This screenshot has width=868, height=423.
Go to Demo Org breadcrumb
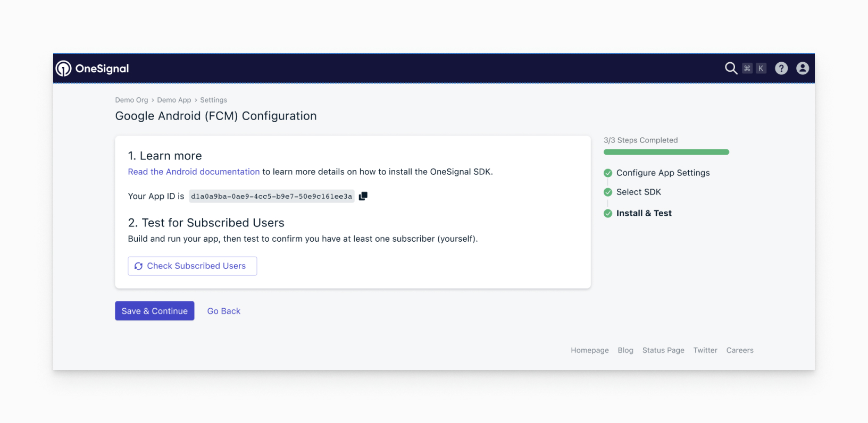click(131, 100)
